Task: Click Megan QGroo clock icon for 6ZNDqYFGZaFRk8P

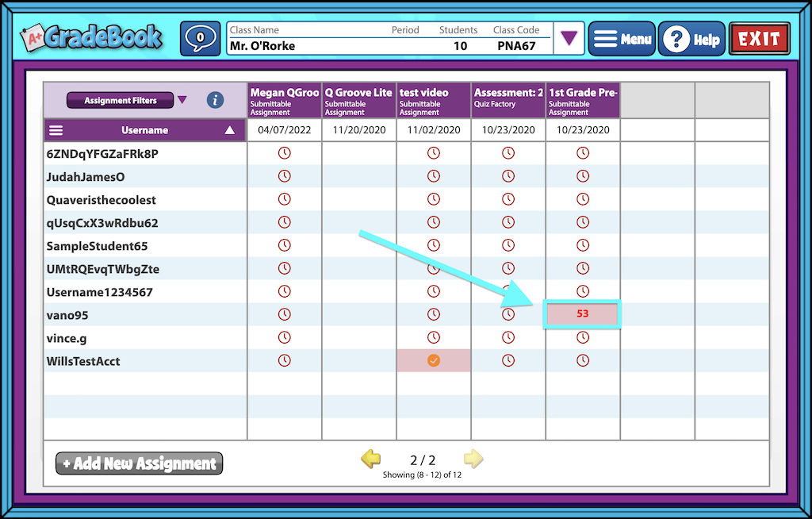Action: tap(285, 153)
